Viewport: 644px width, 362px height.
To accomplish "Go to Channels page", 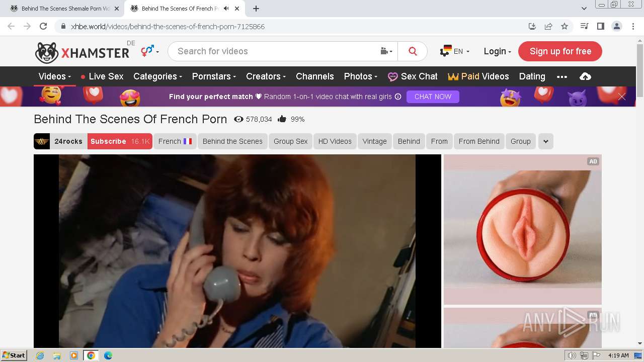I will [315, 76].
